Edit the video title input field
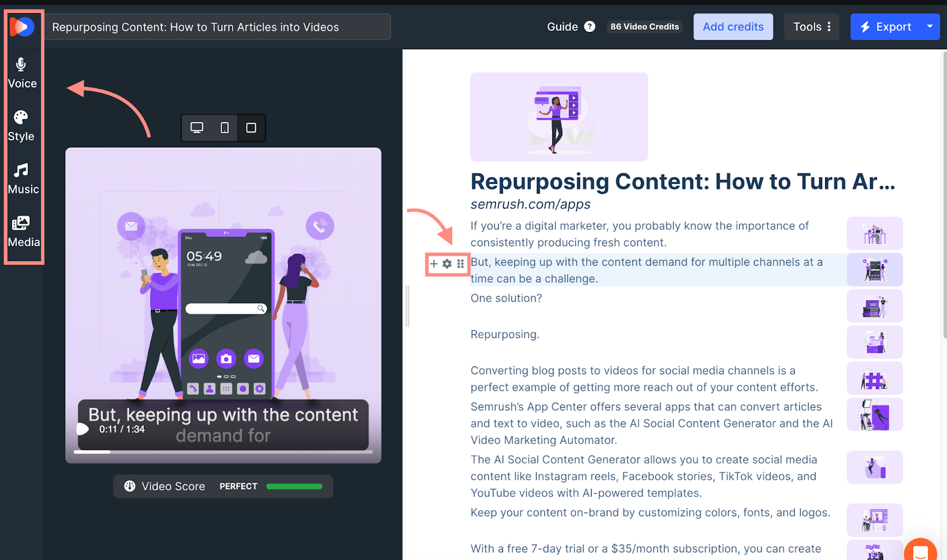This screenshot has height=560, width=947. coord(219,27)
